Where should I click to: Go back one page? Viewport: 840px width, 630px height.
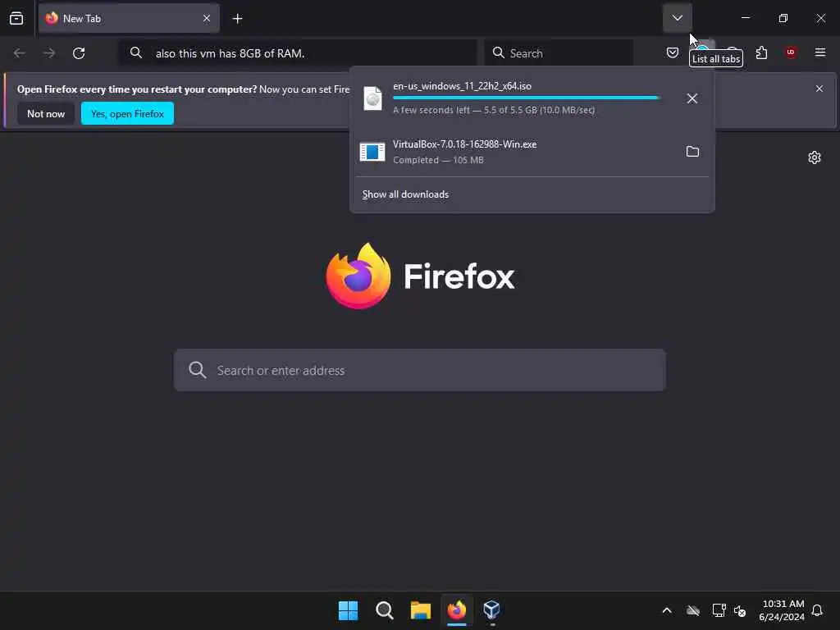tap(20, 53)
